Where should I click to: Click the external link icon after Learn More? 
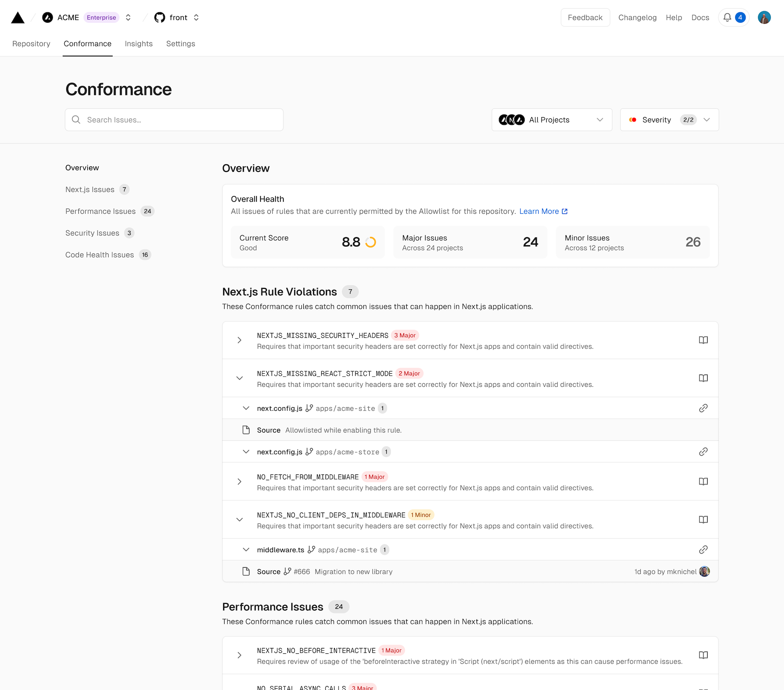coord(565,211)
